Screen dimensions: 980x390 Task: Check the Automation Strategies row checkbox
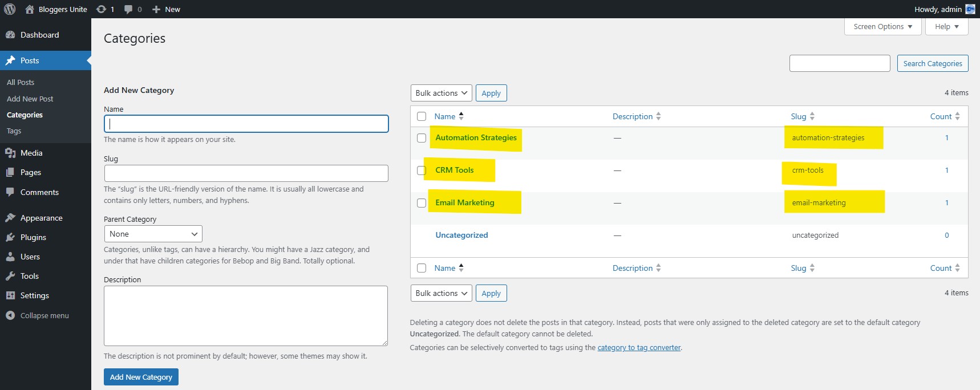click(x=422, y=138)
